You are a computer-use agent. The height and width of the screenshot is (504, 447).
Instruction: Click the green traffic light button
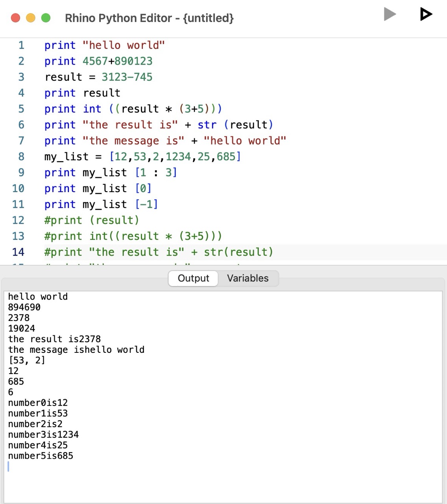[x=46, y=18]
